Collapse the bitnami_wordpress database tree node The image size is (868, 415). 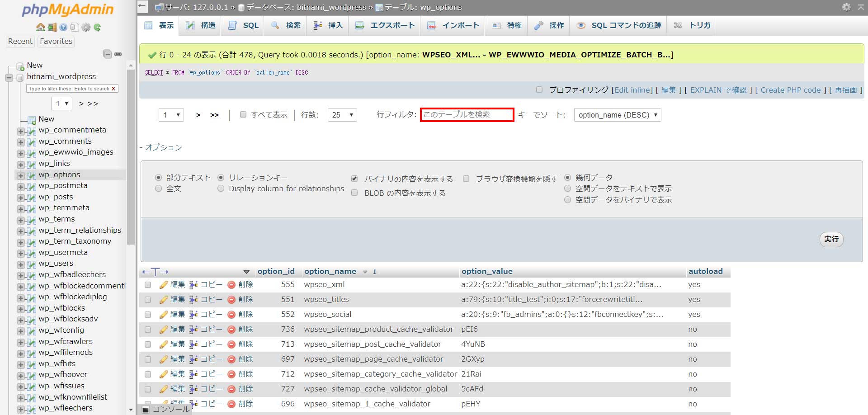tap(9, 78)
